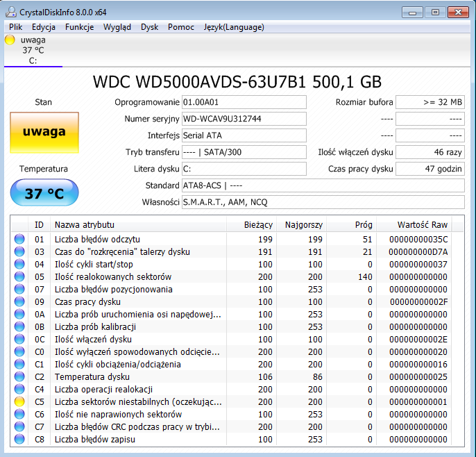Viewport: 476px width, 457px height.
Task: Click the status dot for Ilość cykli obciążenia/odciążenia
Action: coord(19,364)
